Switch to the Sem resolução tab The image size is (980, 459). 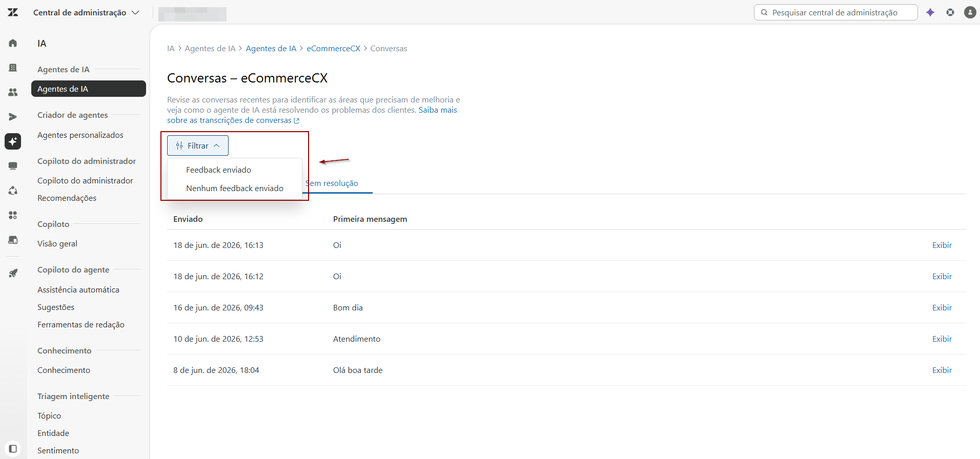tap(332, 183)
